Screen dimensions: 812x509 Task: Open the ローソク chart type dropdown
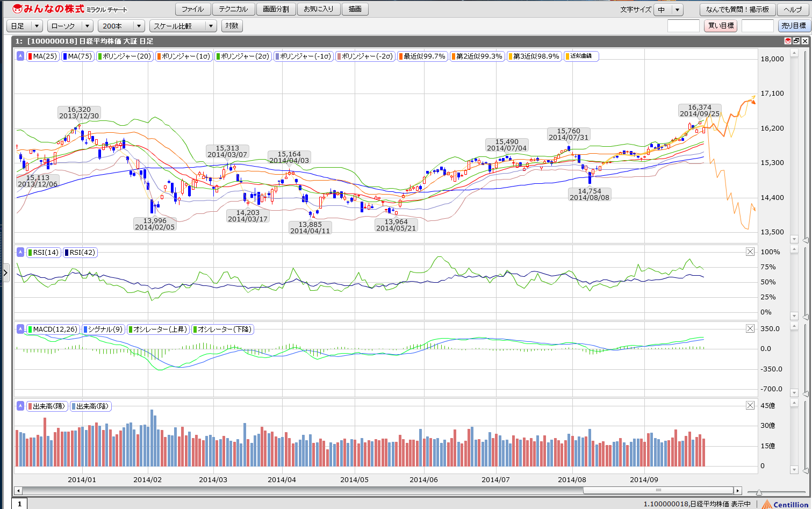pyautogui.click(x=71, y=26)
